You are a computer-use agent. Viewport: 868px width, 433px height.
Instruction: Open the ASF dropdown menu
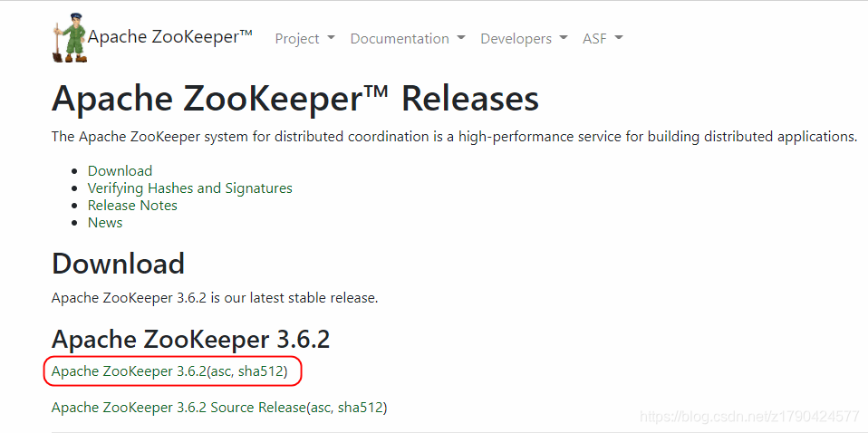pyautogui.click(x=603, y=39)
